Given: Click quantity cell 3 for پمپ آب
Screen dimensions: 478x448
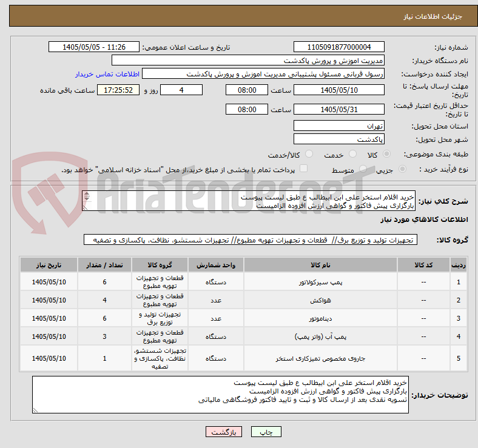Looking at the screenshot, I should point(104,336).
